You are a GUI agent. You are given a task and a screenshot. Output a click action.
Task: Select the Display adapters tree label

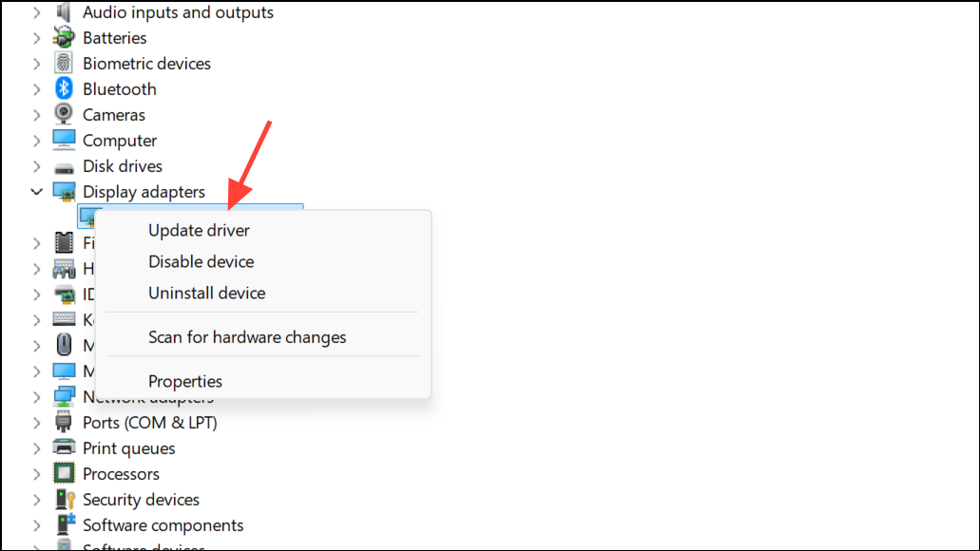click(144, 192)
